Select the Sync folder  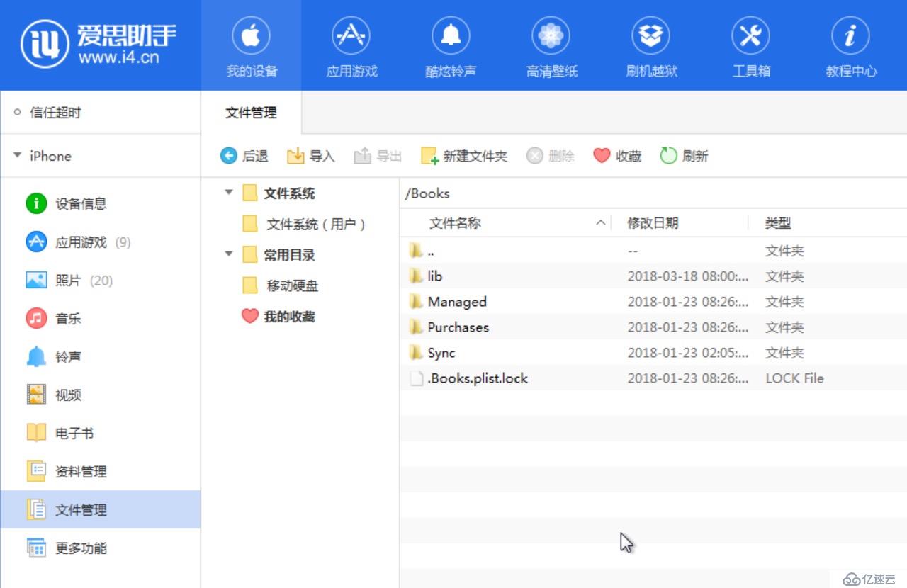[653, 353]
